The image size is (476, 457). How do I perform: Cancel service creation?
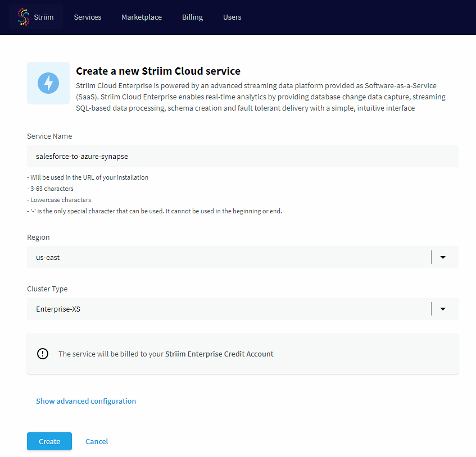pos(97,441)
